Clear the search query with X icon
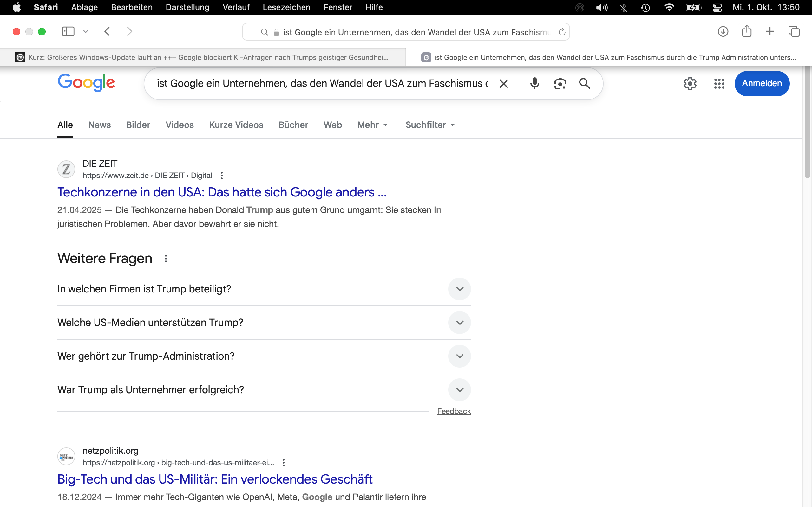812x507 pixels. pos(503,83)
